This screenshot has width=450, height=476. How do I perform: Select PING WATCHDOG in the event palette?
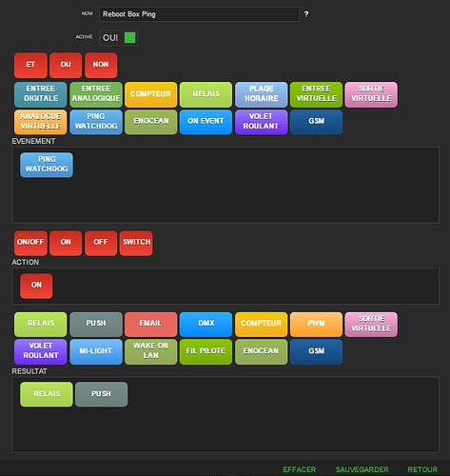(x=96, y=122)
